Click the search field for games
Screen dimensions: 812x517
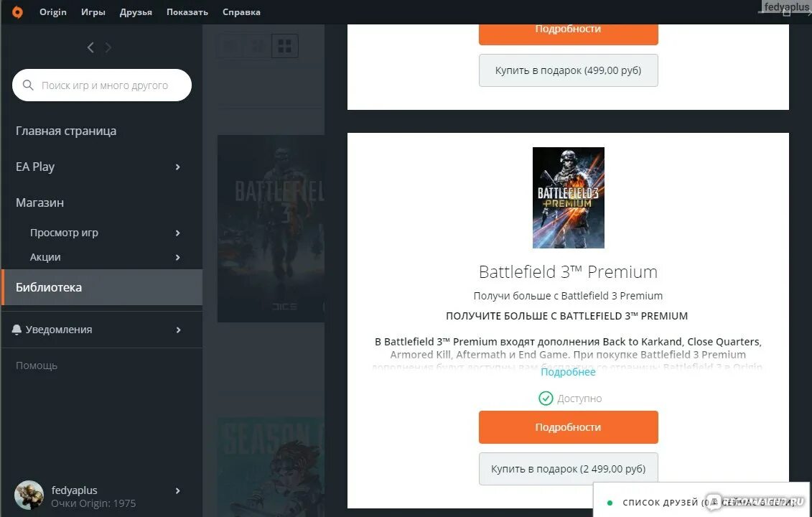point(102,85)
